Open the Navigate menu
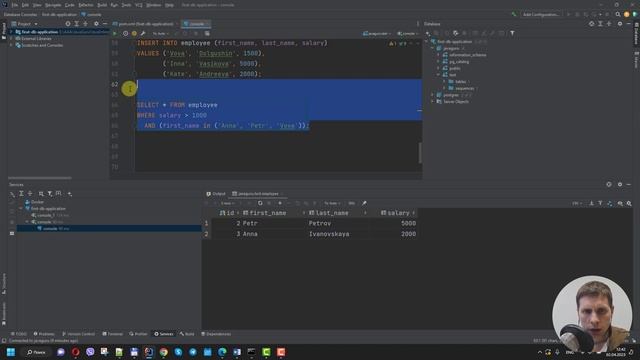This screenshot has width=640, height=360. 53,5
